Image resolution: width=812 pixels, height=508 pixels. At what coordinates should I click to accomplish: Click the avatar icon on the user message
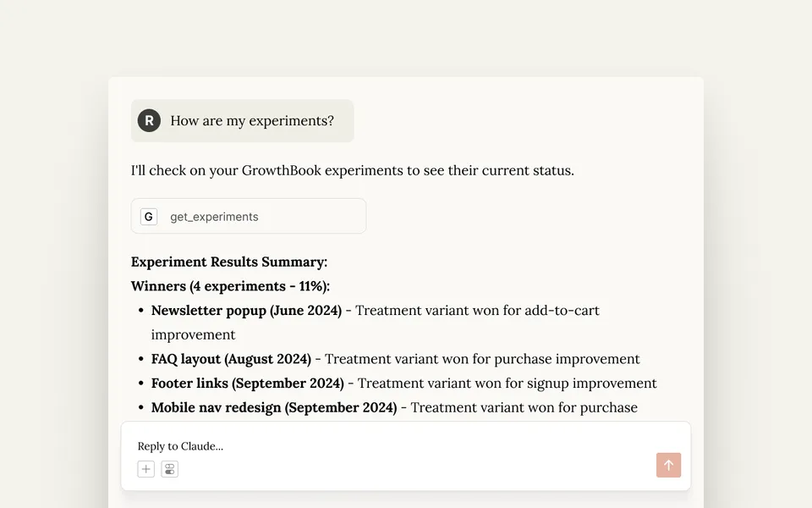[x=149, y=120]
